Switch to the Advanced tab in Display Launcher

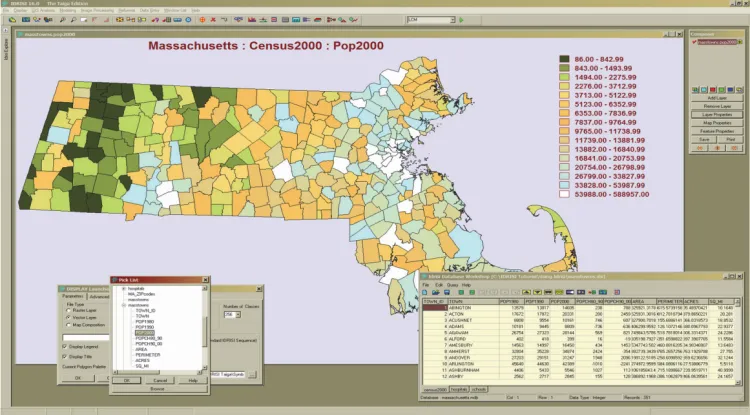tap(101, 296)
